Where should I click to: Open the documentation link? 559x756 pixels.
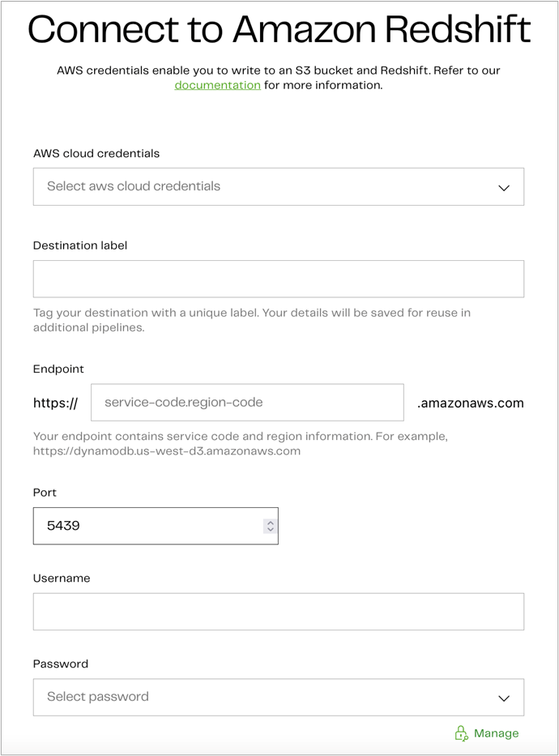[x=217, y=85]
